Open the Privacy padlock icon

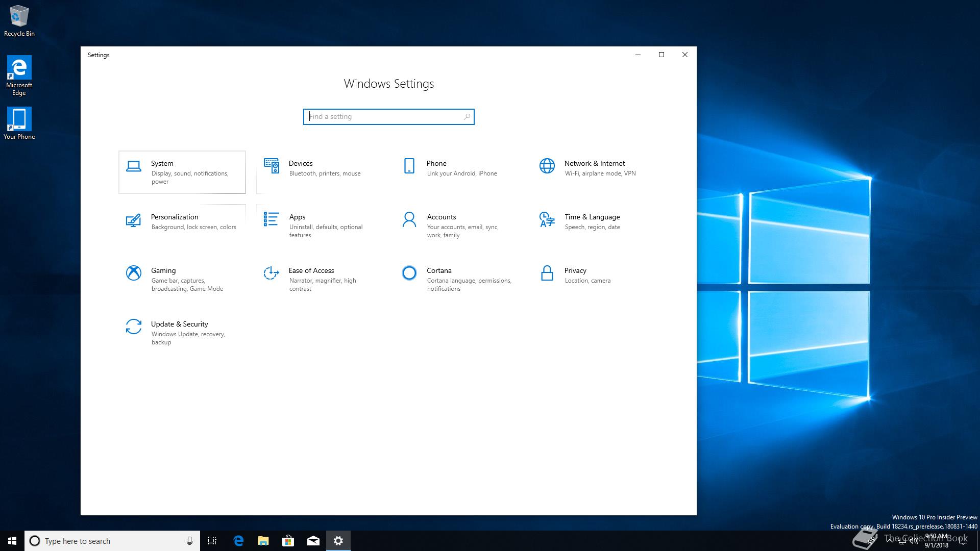click(547, 273)
